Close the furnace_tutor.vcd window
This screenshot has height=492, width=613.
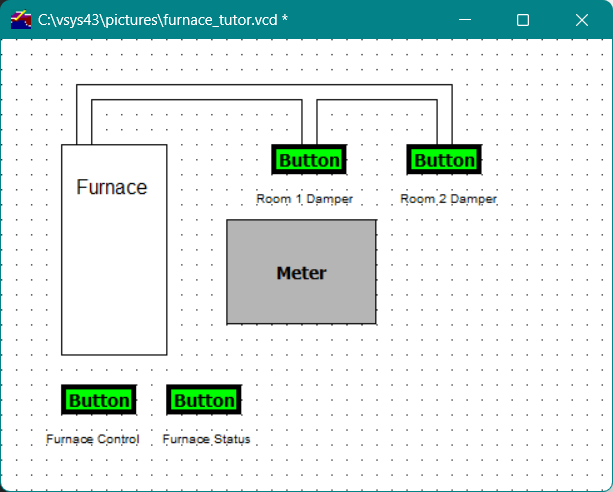[x=582, y=20]
